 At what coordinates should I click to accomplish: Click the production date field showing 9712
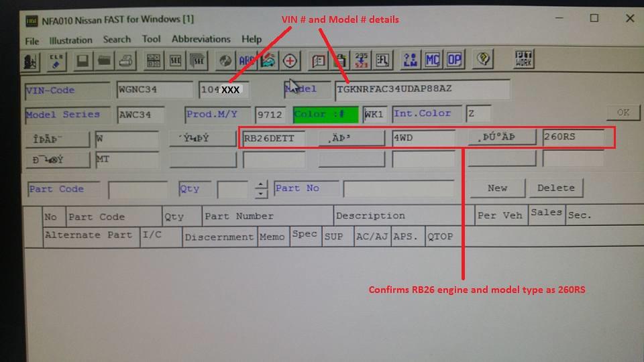270,115
